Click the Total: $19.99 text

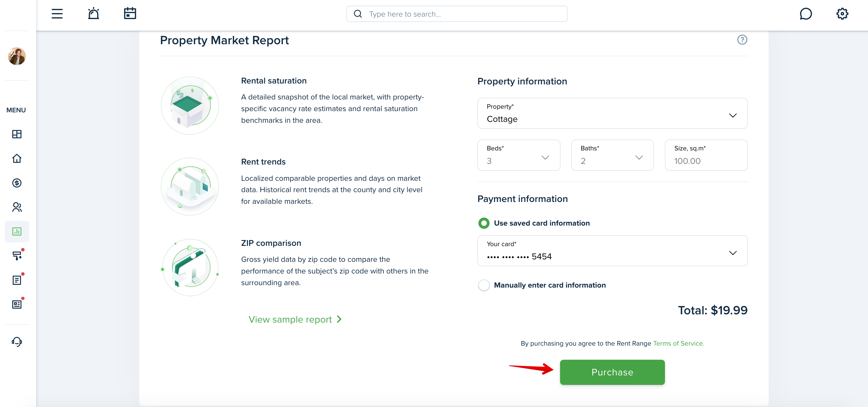pyautogui.click(x=713, y=310)
